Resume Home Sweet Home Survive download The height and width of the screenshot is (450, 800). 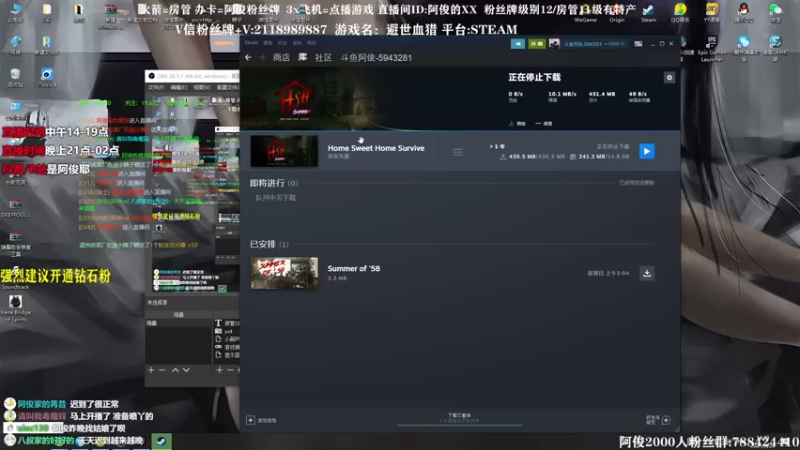[646, 152]
